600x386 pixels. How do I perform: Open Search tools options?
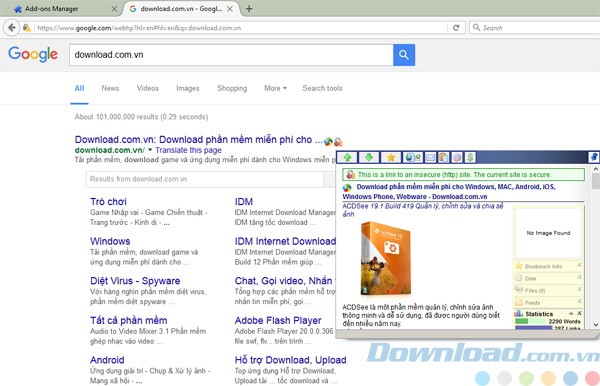click(322, 88)
